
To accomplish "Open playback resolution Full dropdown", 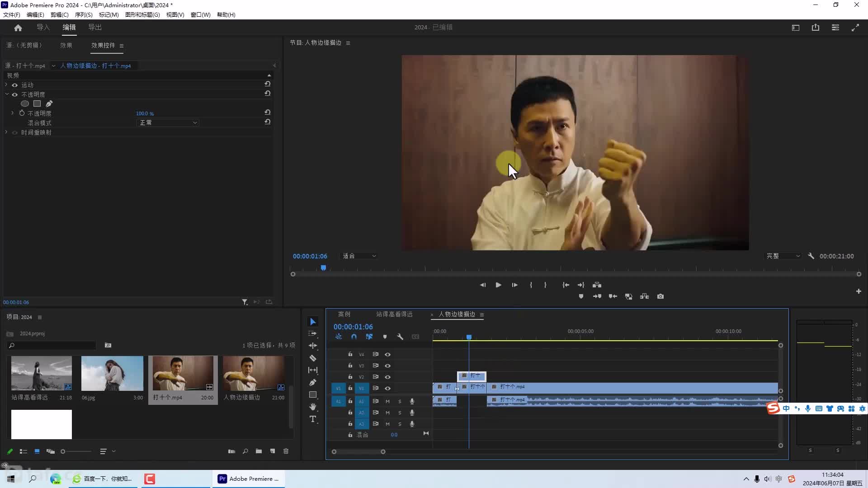I will click(783, 256).
